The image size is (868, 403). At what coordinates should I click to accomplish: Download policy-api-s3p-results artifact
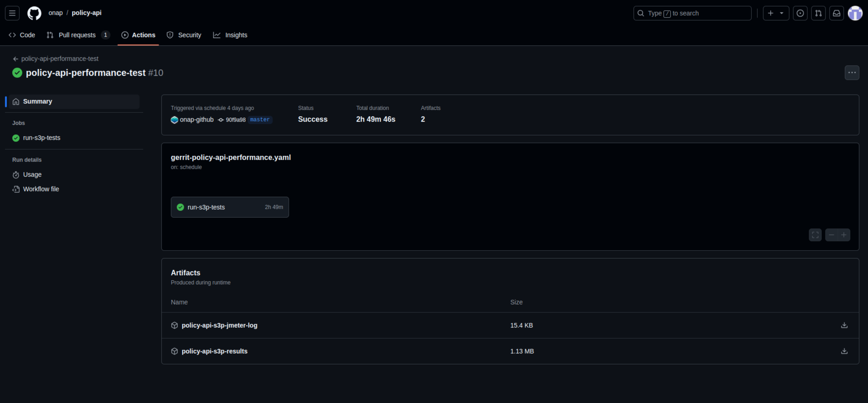point(844,351)
